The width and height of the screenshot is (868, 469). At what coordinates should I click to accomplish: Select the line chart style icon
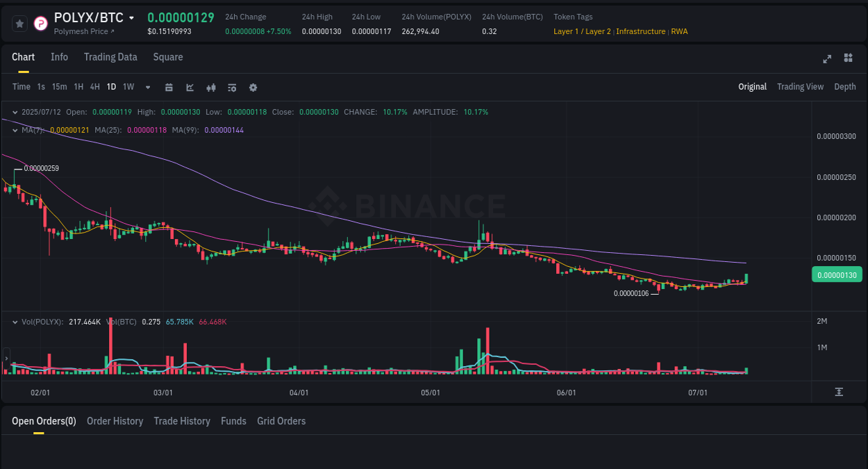click(190, 87)
